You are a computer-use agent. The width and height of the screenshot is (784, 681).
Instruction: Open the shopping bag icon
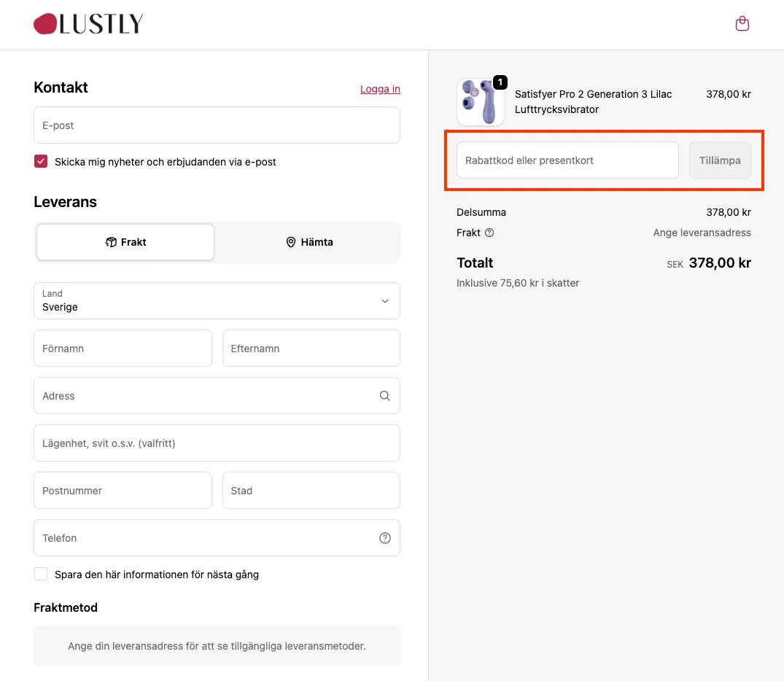coord(742,23)
